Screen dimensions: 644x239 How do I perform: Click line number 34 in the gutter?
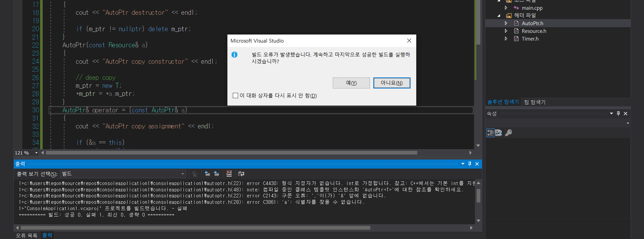tap(36, 142)
